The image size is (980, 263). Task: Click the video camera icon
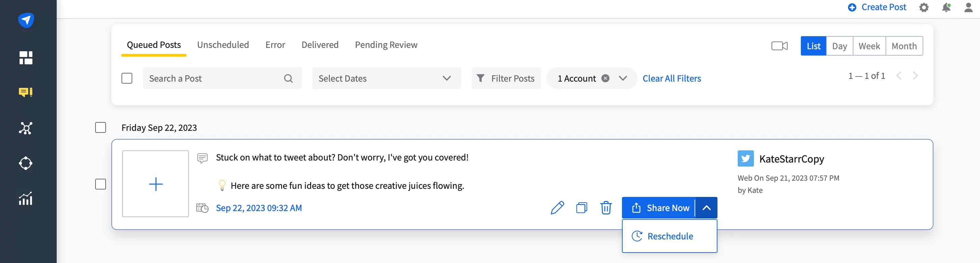779,46
